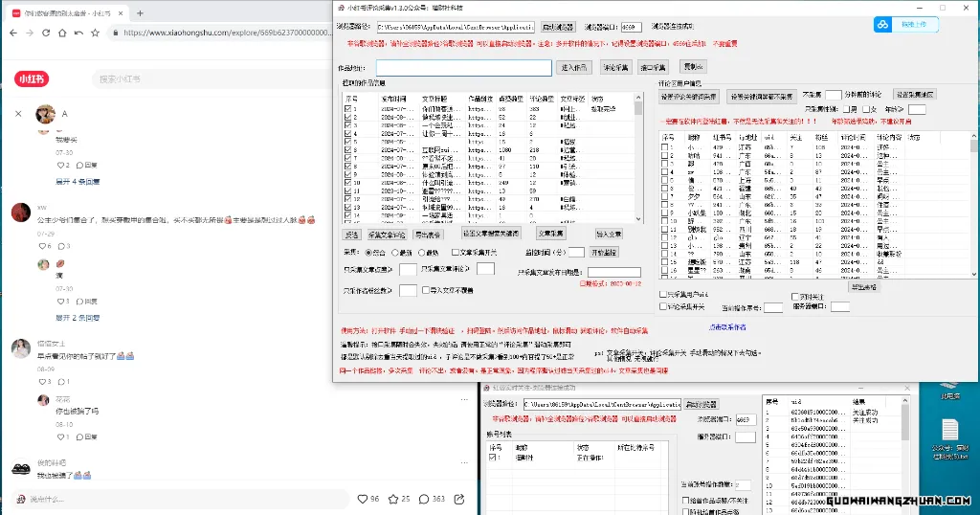Uncheck account row 1 in 账号列表
The image size is (980, 515).
tap(493, 458)
